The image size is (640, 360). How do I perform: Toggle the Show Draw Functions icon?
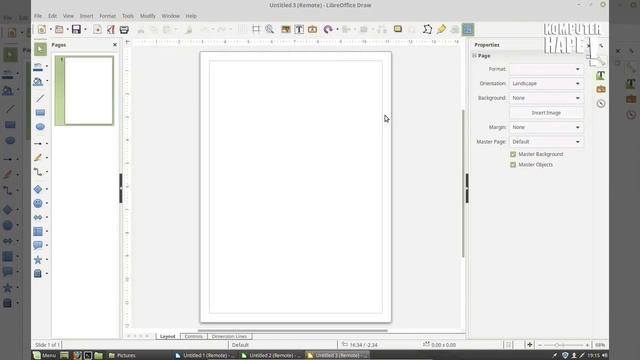[468, 29]
